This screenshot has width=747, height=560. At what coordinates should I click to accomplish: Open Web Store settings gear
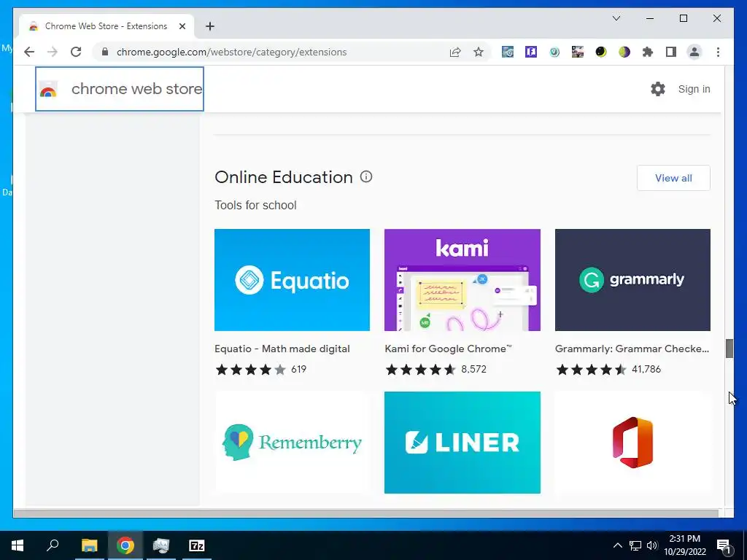[x=658, y=89]
